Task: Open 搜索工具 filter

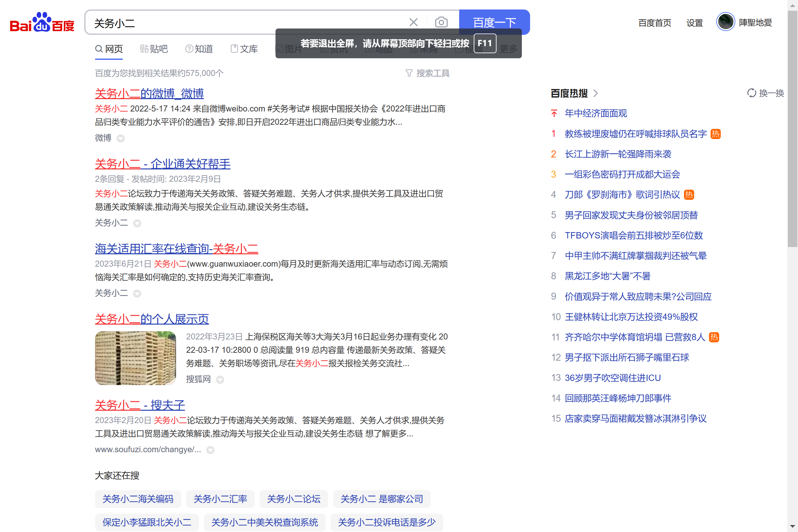Action: pos(427,73)
